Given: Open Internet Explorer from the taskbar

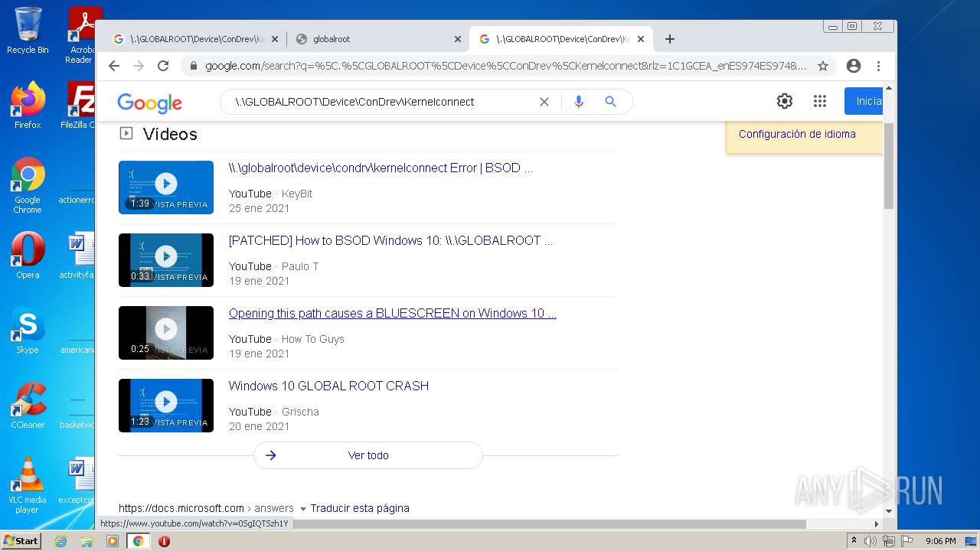Looking at the screenshot, I should point(60,541).
